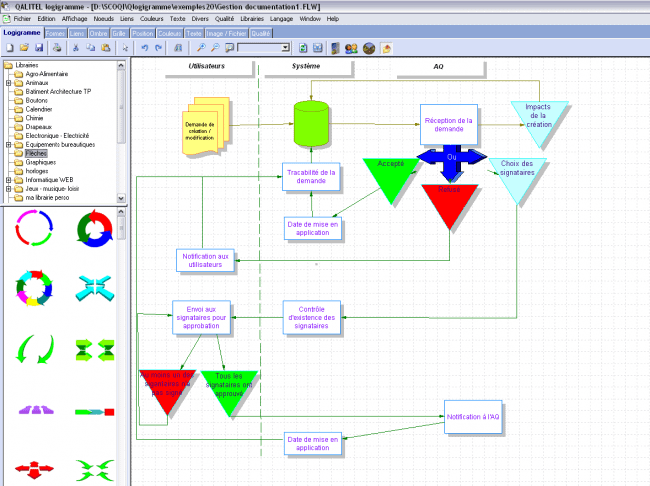Screen dimensions: 650x486
Task: Switch to the Ombre tab
Action: 98,34
